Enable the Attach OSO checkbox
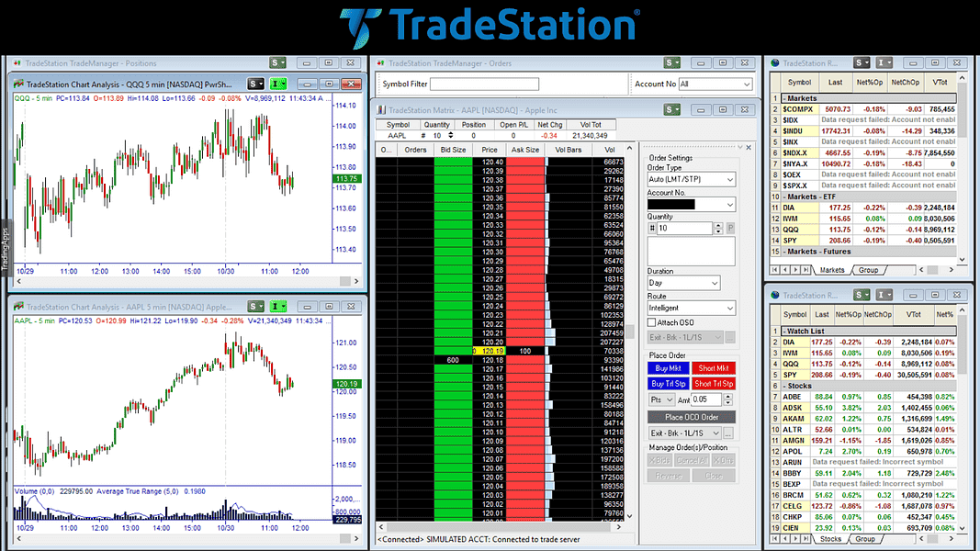Screen dimensions: 980x551 (651, 322)
